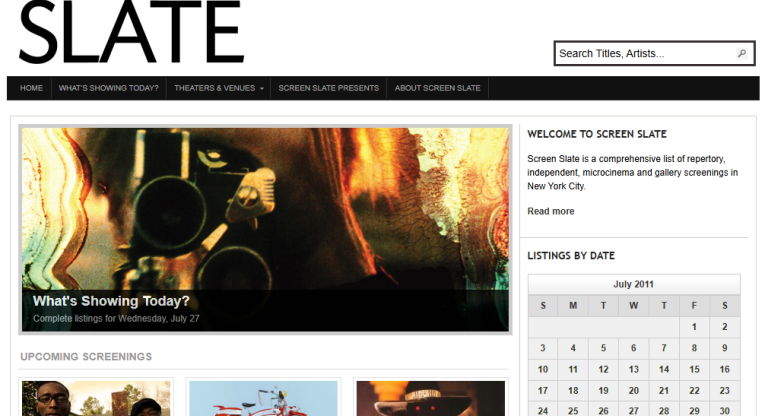This screenshot has height=416, width=768.
Task: Select July 2 in the calendar
Action: coord(724,326)
